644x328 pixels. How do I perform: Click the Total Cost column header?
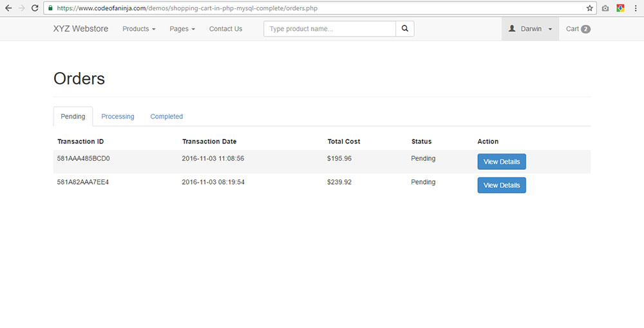point(344,141)
